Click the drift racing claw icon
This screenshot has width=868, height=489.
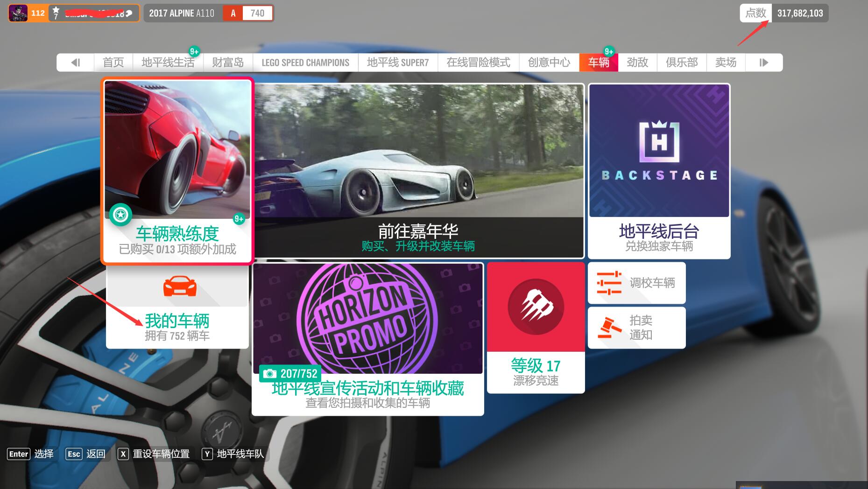(x=536, y=307)
